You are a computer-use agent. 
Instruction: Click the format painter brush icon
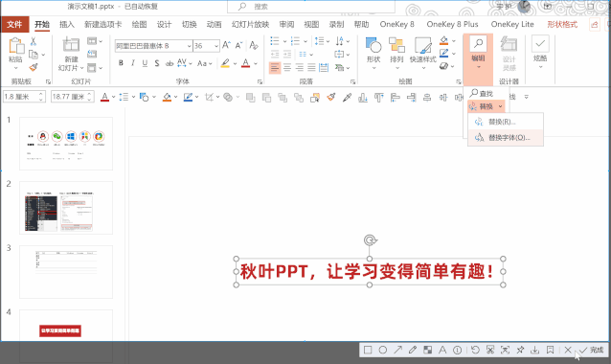tap(34, 67)
